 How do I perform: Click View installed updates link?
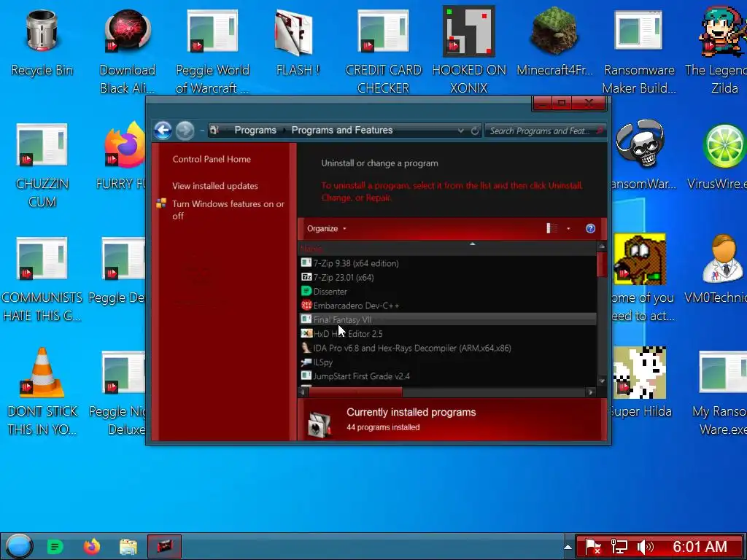[215, 186]
